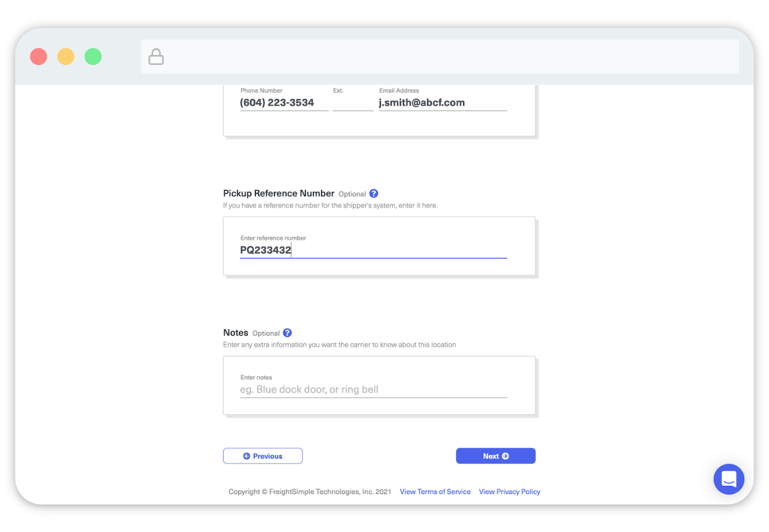Click the green maximize window dot
769x532 pixels.
[x=93, y=57]
